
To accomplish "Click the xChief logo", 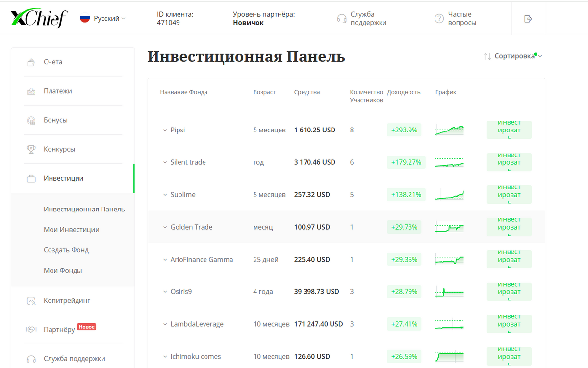I will click(x=39, y=18).
